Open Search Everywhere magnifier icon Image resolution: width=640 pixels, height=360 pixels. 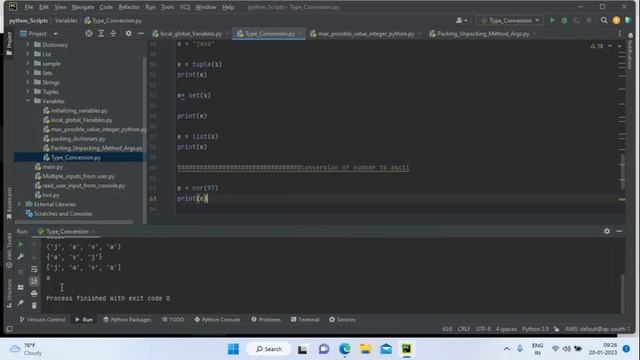click(604, 20)
